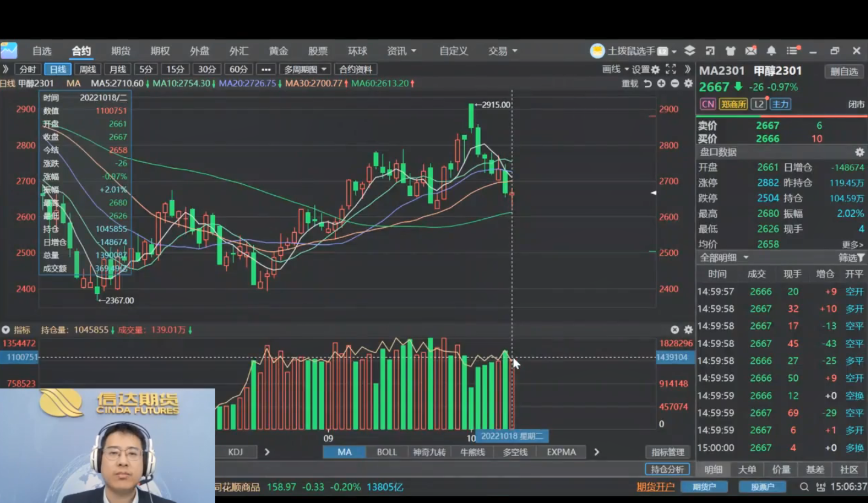Image resolution: width=868 pixels, height=503 pixels.
Task: Open the skin theme shirt icon
Action: tap(730, 51)
